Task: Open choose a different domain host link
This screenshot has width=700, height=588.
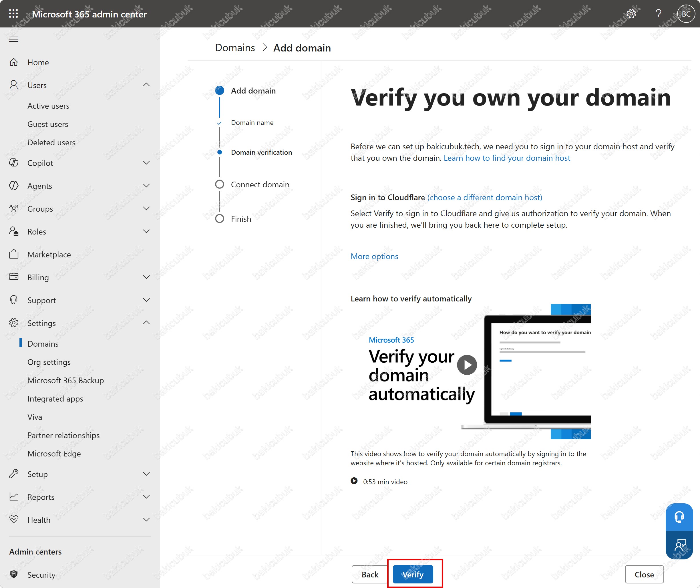Action: coord(485,197)
